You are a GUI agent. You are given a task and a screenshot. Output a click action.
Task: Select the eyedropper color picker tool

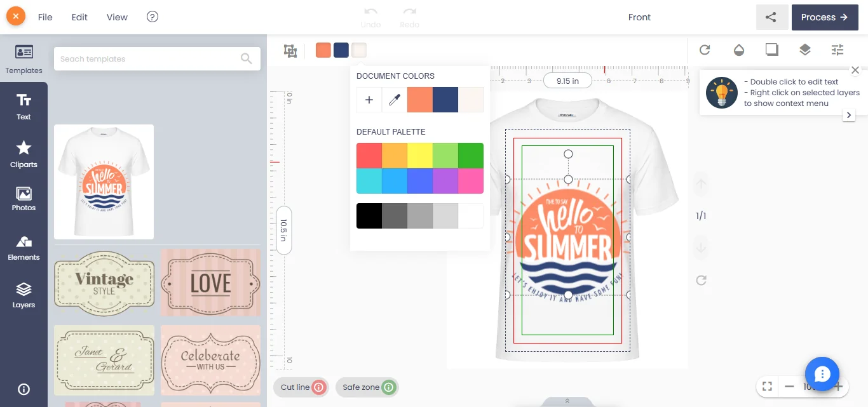(x=395, y=100)
